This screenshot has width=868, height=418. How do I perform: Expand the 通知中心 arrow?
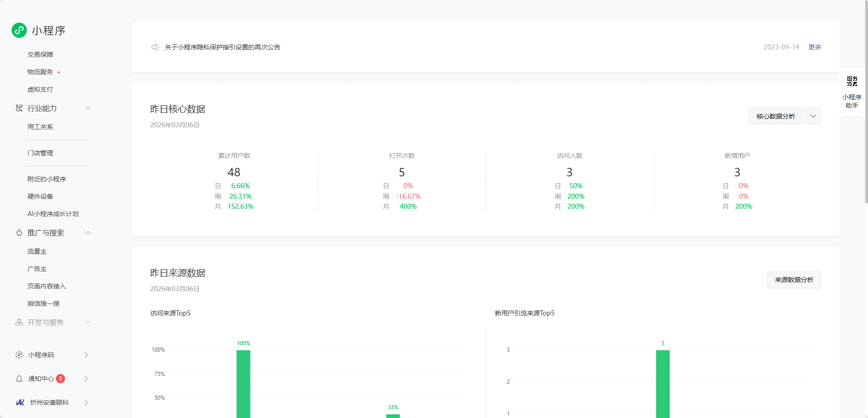(86, 379)
